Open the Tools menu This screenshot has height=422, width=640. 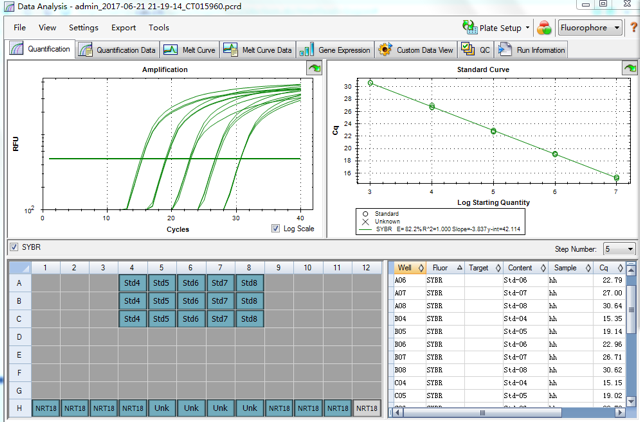coord(159,28)
